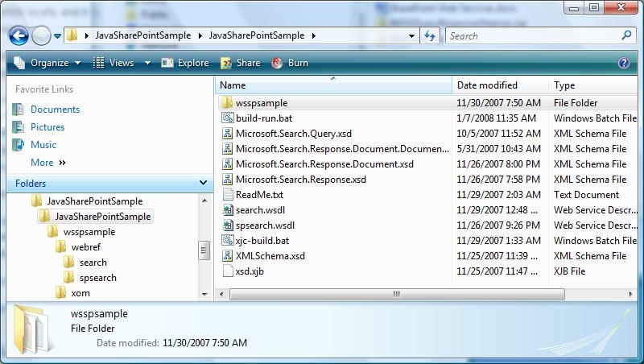Click the search magnifier icon
This screenshot has width=644, height=364.
click(626, 35)
